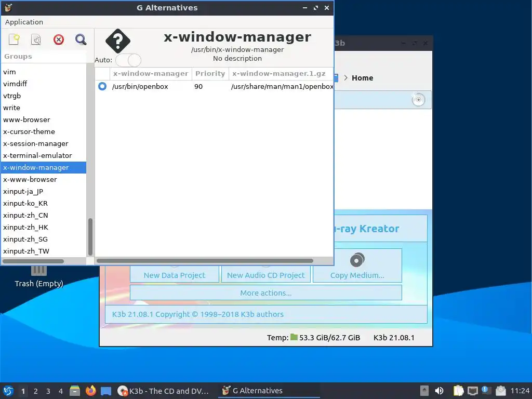
Task: Open the file manager taskbar launcher
Action: pos(75,391)
